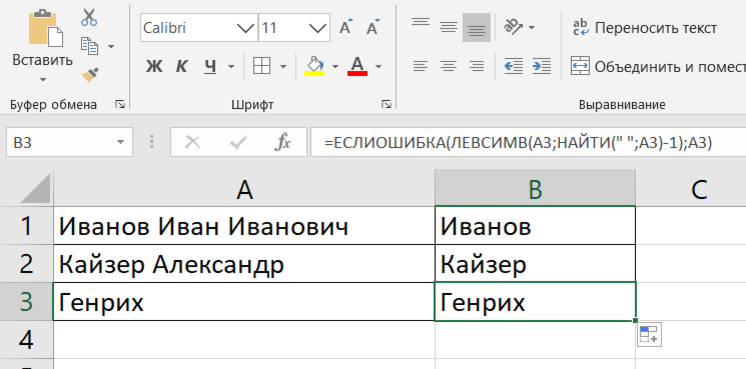Expand the font name dropdown list
Viewport: 746px width, 369px height.
[x=246, y=28]
